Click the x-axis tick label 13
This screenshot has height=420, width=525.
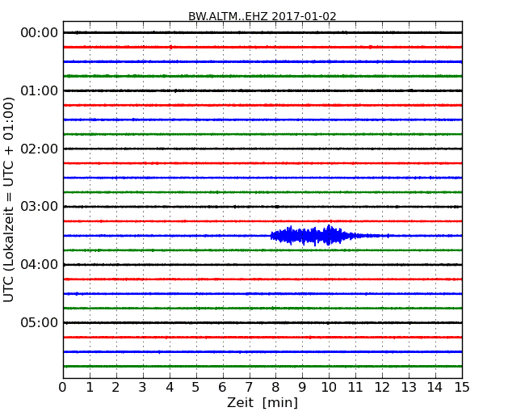[x=409, y=387]
